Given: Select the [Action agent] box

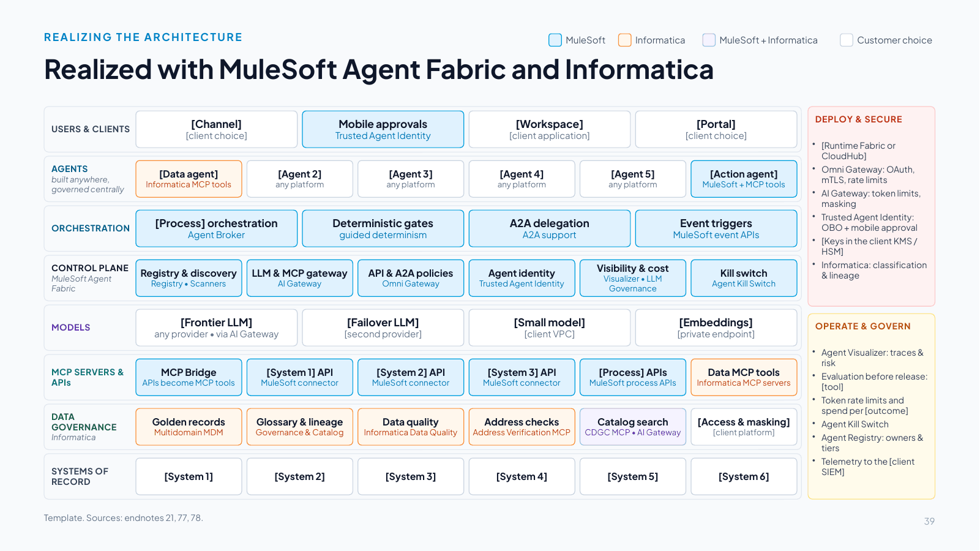Looking at the screenshot, I should click(744, 179).
